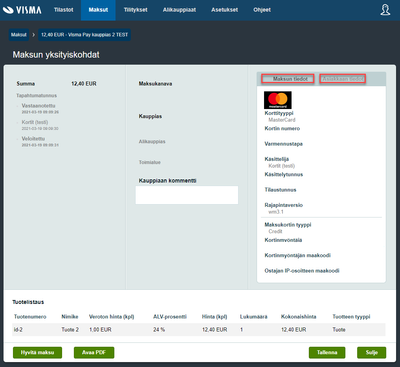Click the 1,00 EUR tax-free price cell
The image size is (400, 367).
point(100,330)
